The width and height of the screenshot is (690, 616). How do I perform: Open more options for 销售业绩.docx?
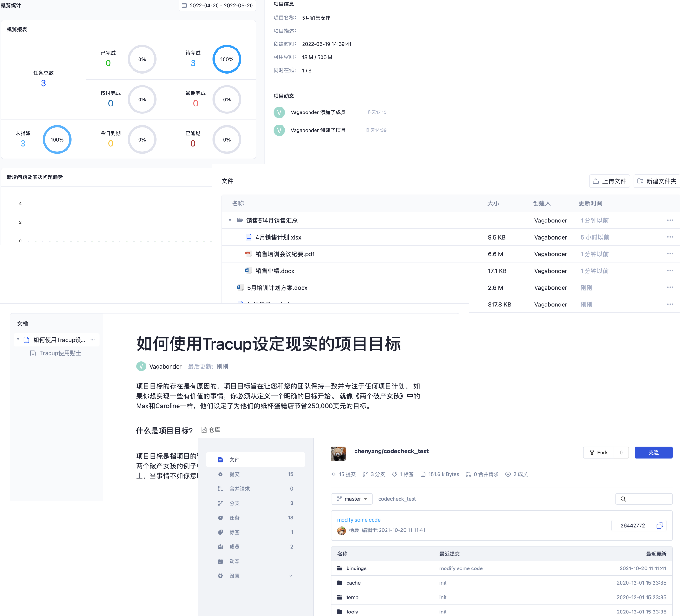pyautogui.click(x=670, y=271)
